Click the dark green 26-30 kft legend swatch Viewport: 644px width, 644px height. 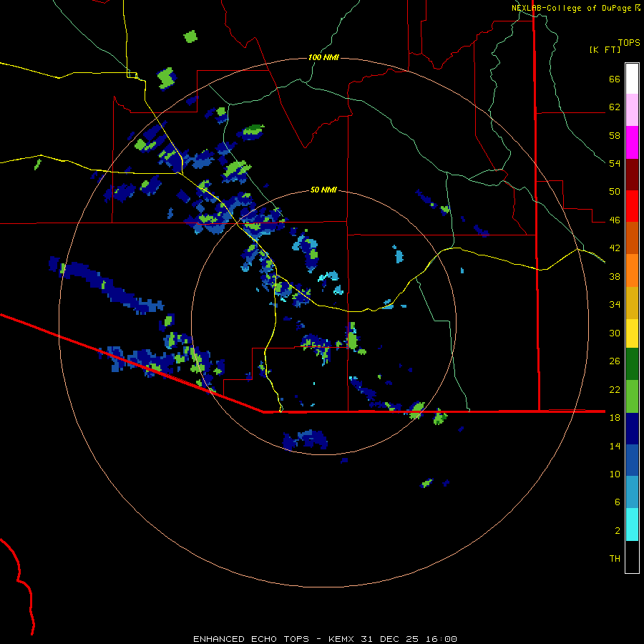632,364
